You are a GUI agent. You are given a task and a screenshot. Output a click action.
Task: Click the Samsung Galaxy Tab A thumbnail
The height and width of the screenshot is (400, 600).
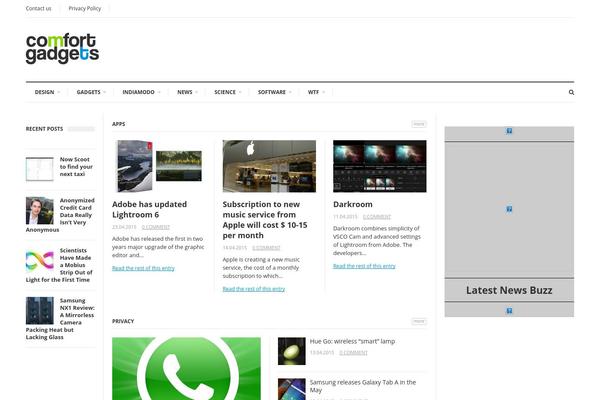coord(292,389)
